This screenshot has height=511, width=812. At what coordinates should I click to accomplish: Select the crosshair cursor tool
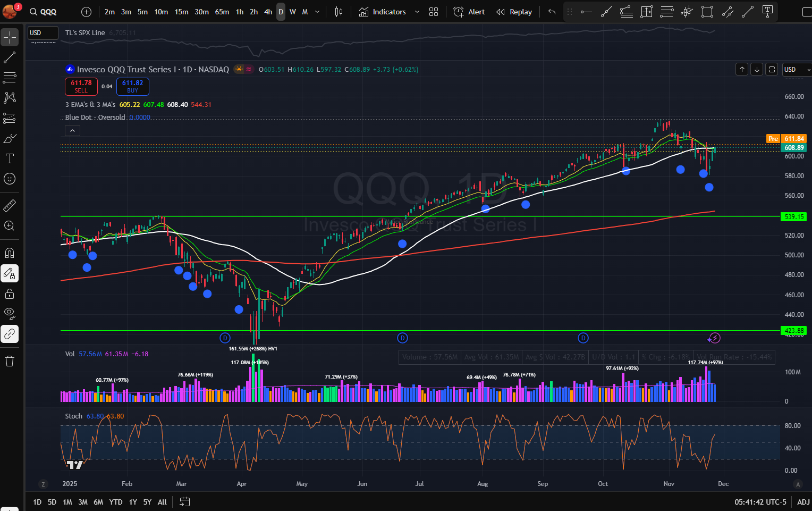pos(10,37)
